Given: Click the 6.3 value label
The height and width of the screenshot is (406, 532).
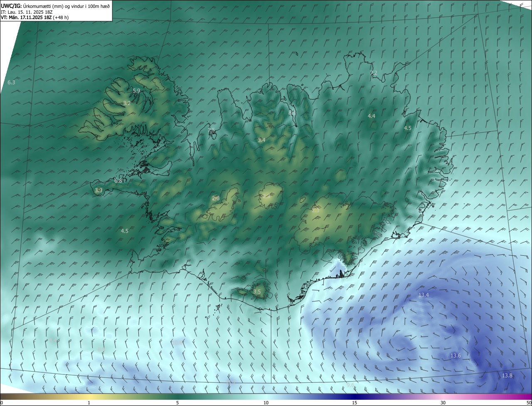Looking at the screenshot, I should click(11, 83).
